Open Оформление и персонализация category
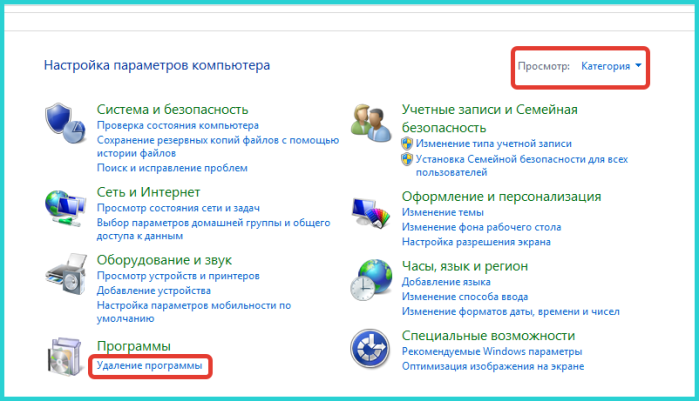 [502, 196]
